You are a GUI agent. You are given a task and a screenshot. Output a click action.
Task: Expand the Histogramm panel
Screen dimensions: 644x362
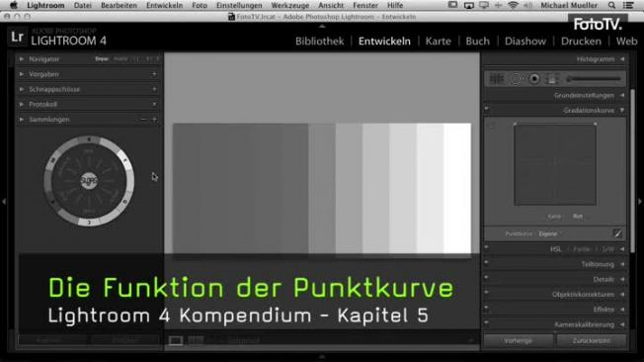(x=622, y=58)
